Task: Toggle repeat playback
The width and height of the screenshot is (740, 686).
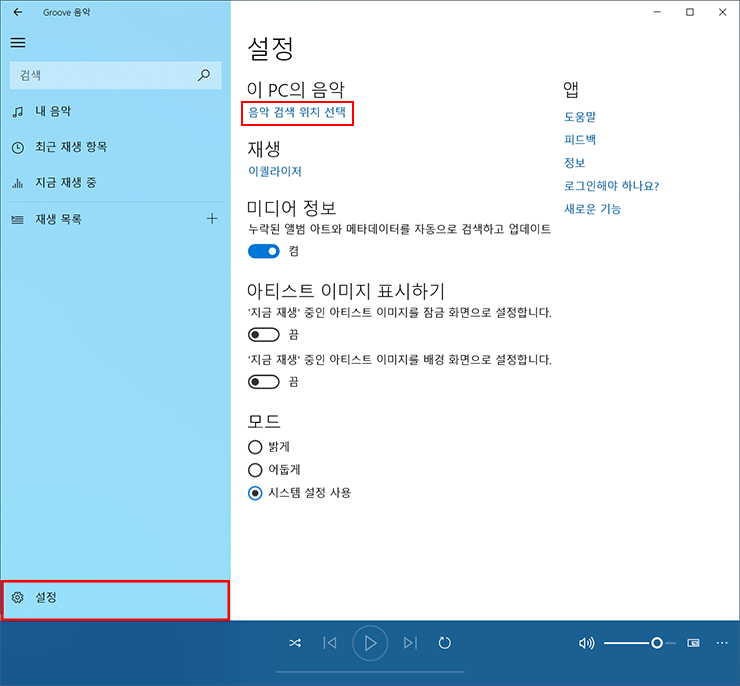Action: click(x=445, y=643)
